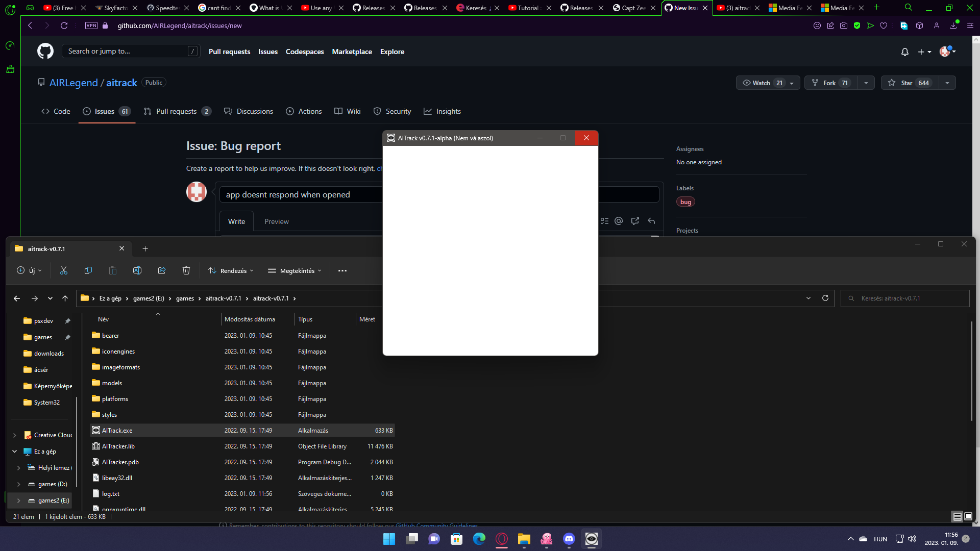The height and width of the screenshot is (551, 980).
Task: Open Discord from the taskbar
Action: tap(569, 539)
